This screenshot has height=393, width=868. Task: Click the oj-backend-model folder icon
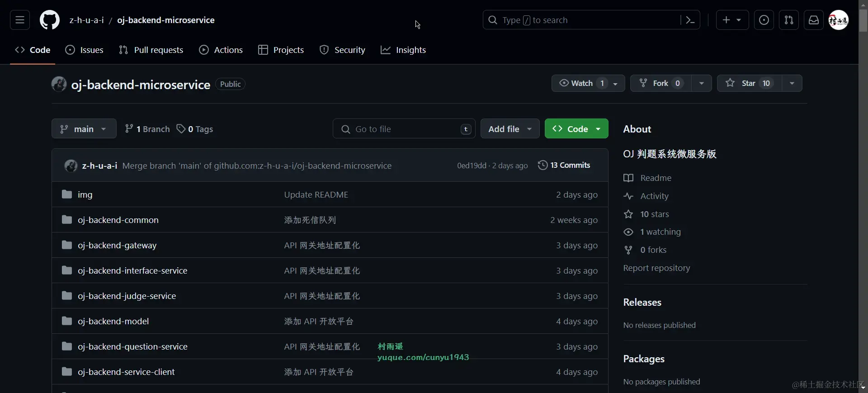point(67,321)
